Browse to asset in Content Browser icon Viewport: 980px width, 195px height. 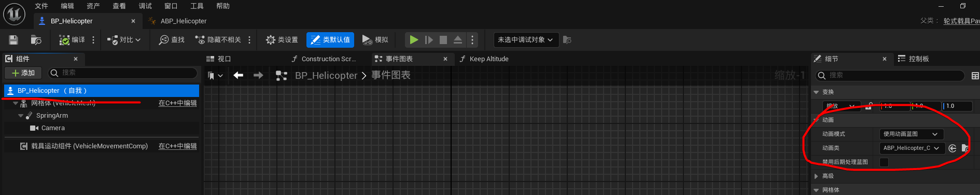36,40
